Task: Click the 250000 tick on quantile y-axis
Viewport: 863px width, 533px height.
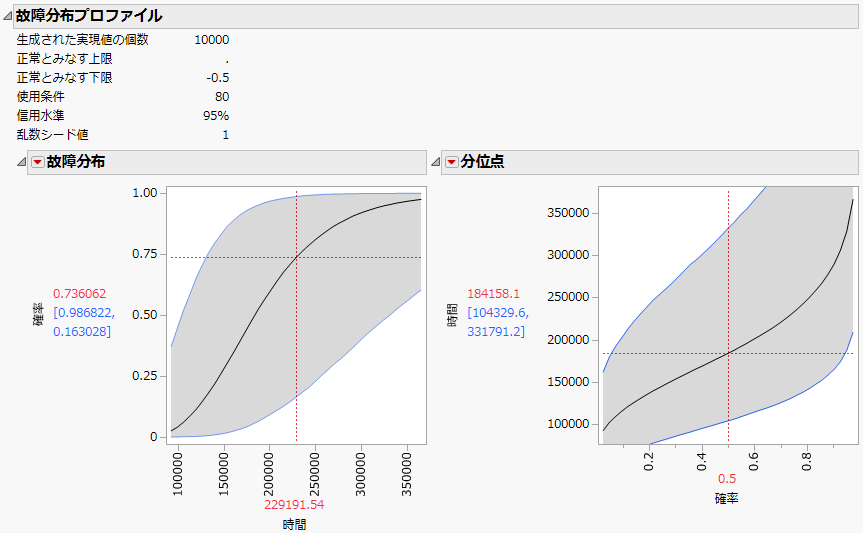Action: tap(568, 297)
